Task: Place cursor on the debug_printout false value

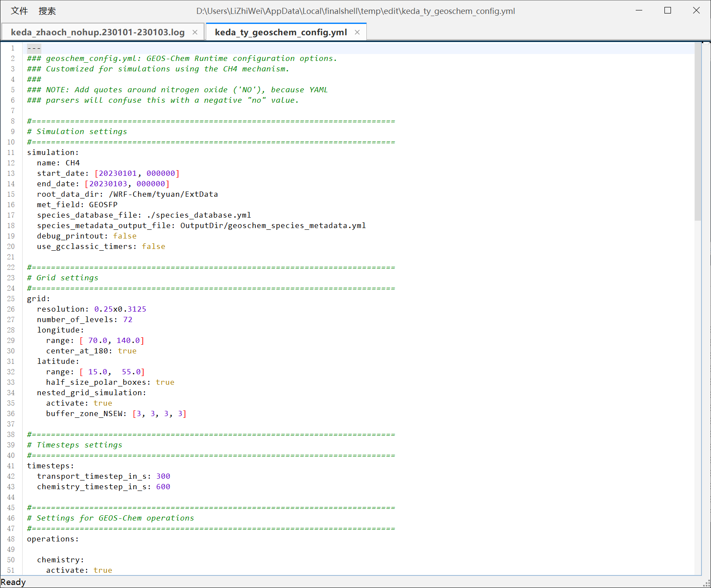Action: click(x=125, y=236)
